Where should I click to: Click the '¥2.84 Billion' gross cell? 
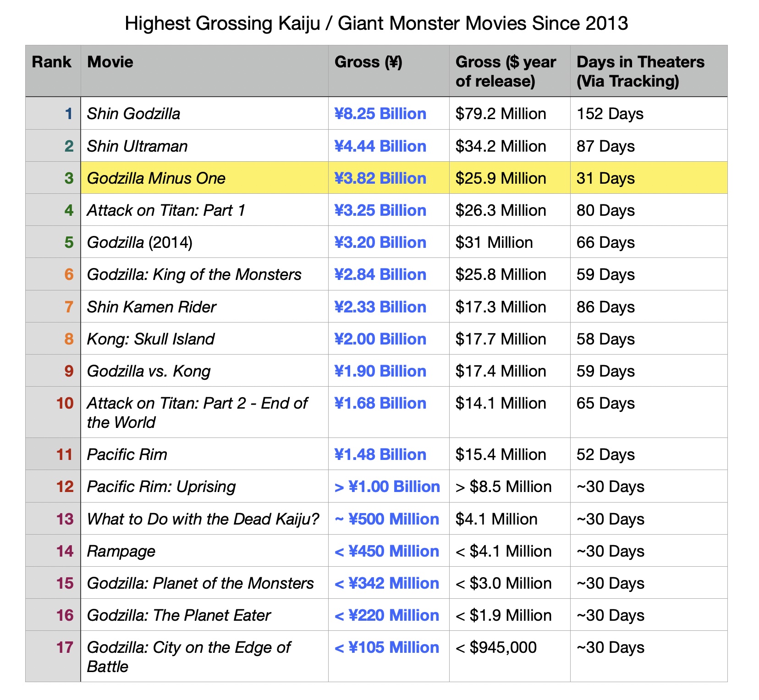[389, 274]
